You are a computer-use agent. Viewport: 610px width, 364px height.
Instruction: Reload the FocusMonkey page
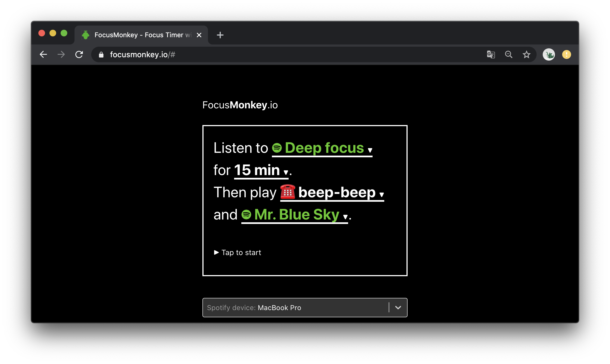click(79, 54)
